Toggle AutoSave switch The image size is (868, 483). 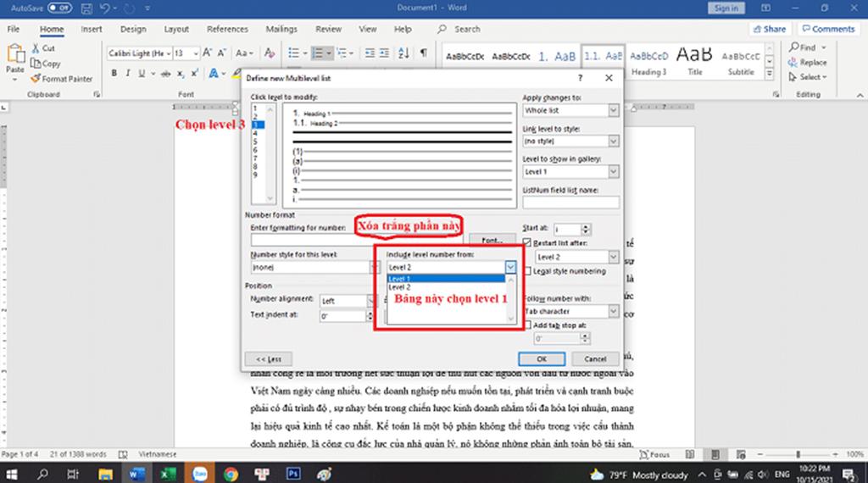coord(59,8)
